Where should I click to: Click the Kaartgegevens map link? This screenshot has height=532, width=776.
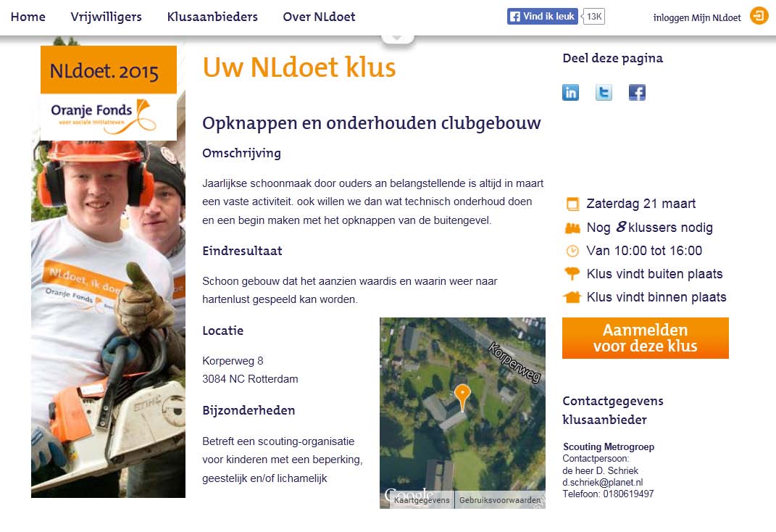422,500
